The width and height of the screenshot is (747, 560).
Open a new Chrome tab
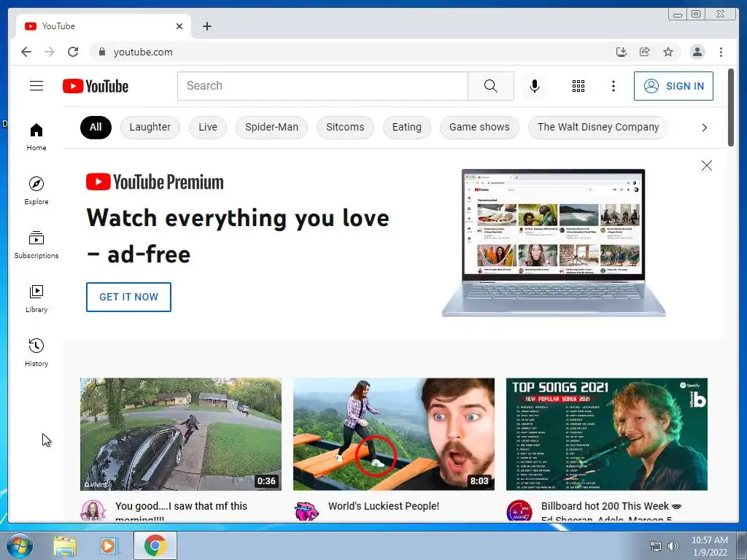(206, 26)
